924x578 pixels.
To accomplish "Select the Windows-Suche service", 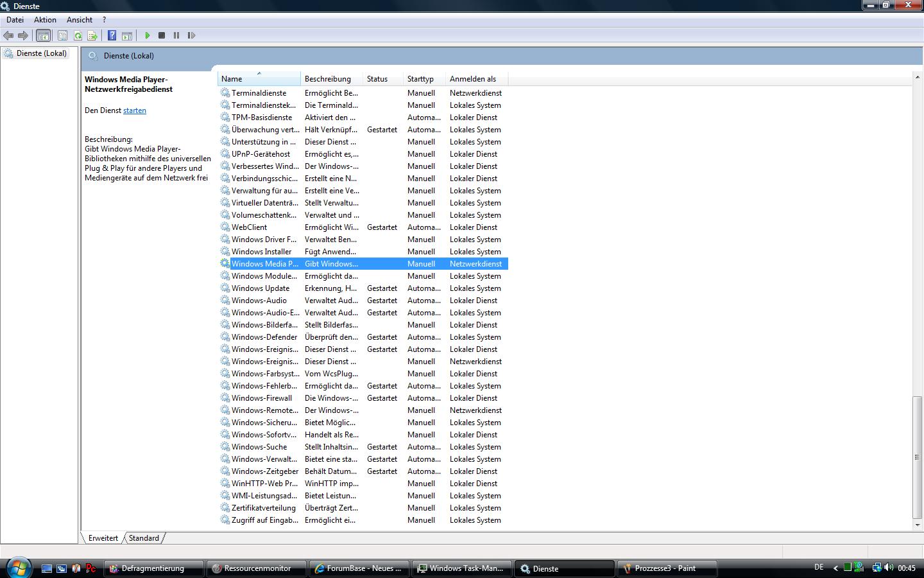I will click(363, 447).
